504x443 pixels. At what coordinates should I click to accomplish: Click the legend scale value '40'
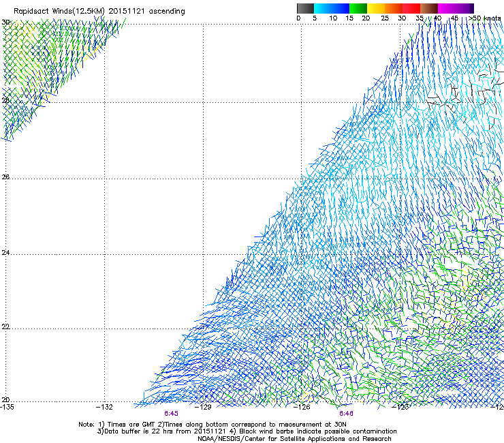(x=437, y=18)
